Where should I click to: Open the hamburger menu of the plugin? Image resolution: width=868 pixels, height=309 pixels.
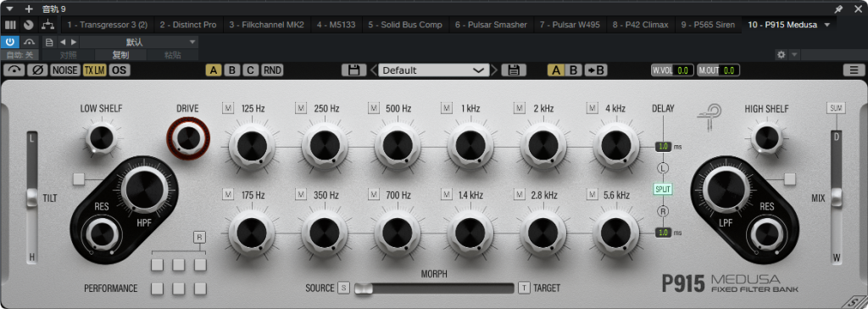coord(854,70)
